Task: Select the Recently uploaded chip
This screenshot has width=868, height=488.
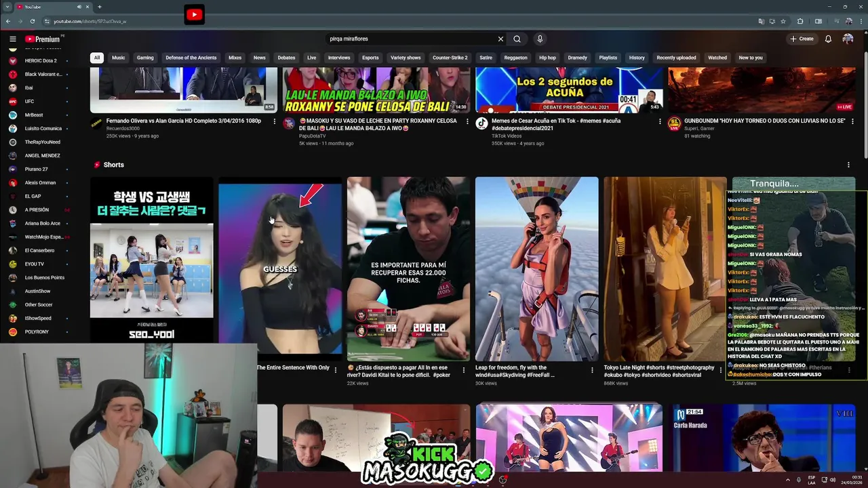Action: click(676, 58)
